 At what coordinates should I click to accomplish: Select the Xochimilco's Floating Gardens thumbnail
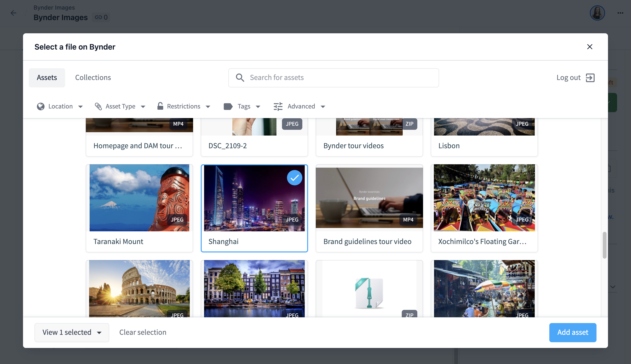tap(484, 198)
